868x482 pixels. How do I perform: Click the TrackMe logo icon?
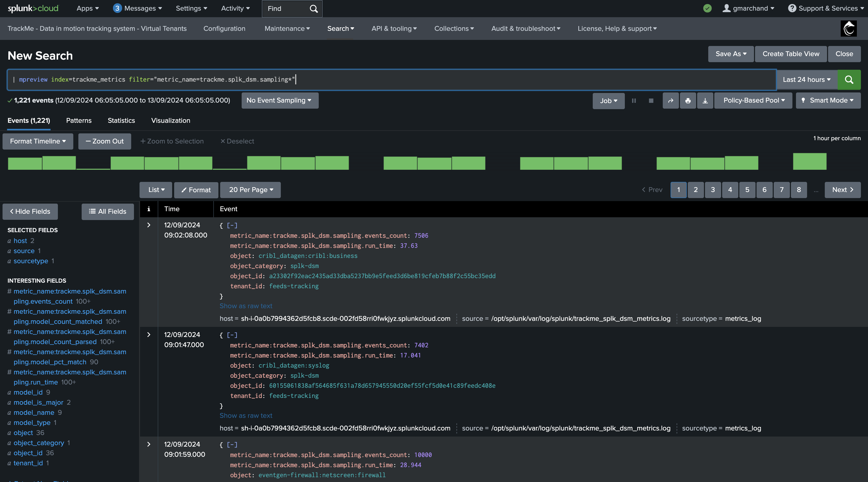(849, 29)
